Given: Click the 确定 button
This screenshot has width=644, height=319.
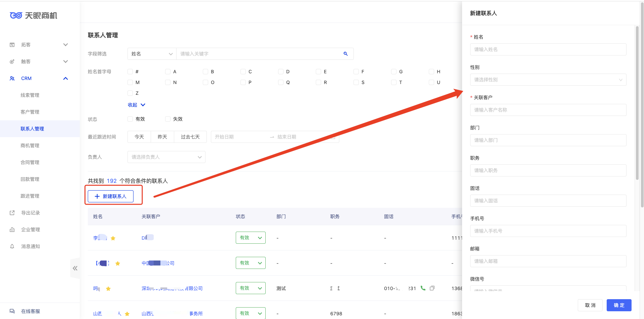Looking at the screenshot, I should (619, 305).
